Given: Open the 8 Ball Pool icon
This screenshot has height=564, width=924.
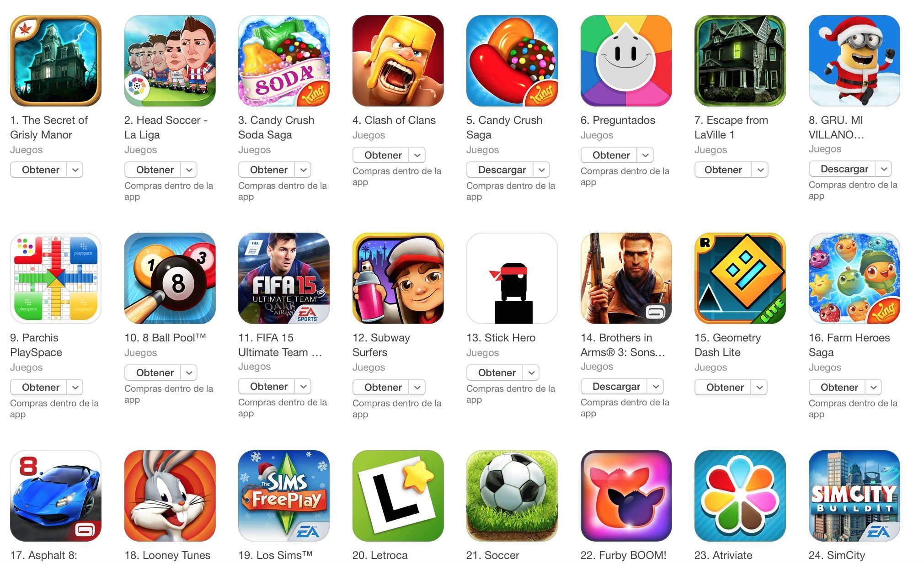Looking at the screenshot, I should (x=170, y=278).
